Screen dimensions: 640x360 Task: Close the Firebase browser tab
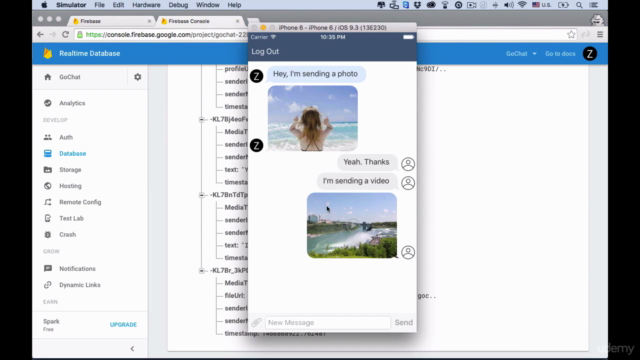[149, 21]
